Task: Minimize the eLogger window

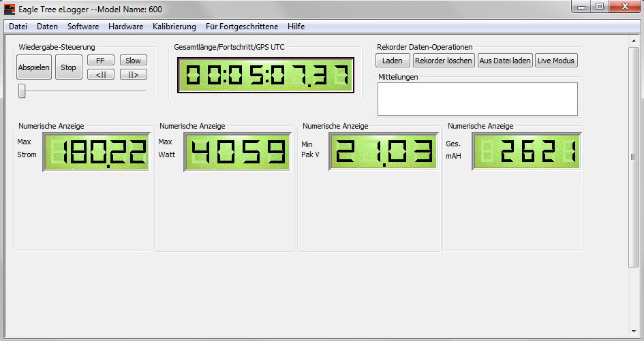Action: [x=581, y=7]
